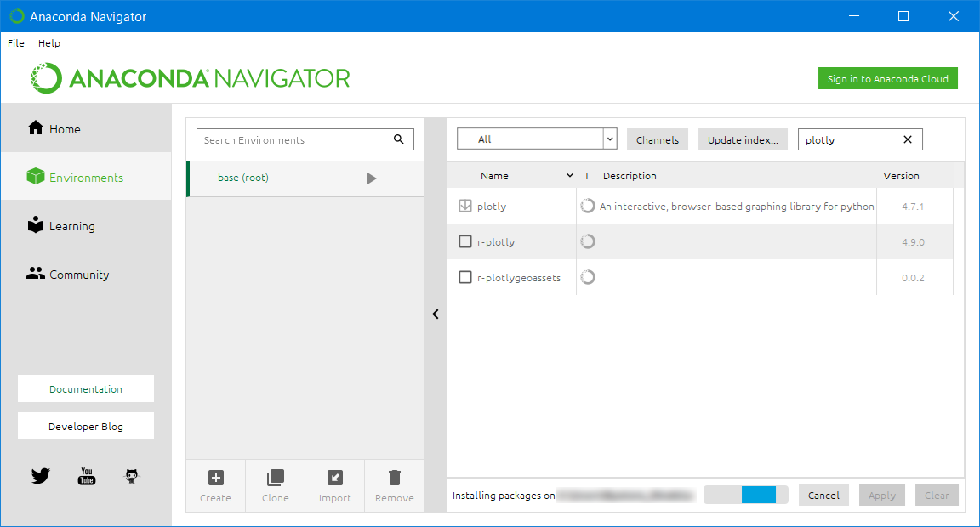Click the plotly package description text
Image resolution: width=980 pixels, height=527 pixels.
(x=736, y=206)
